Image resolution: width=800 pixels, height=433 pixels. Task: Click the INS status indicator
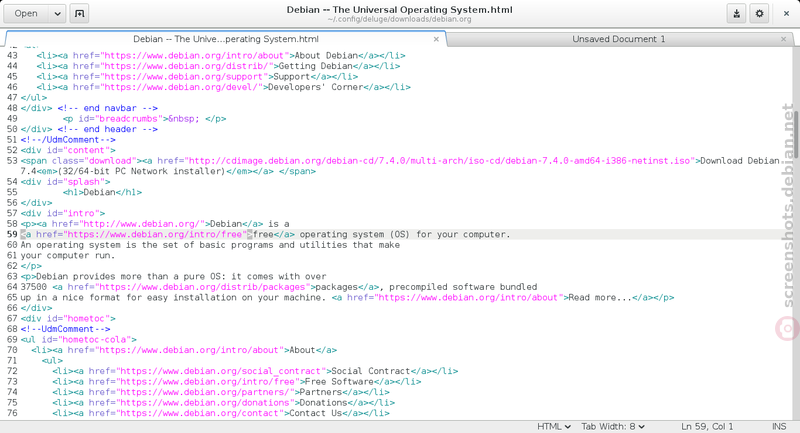click(x=779, y=426)
